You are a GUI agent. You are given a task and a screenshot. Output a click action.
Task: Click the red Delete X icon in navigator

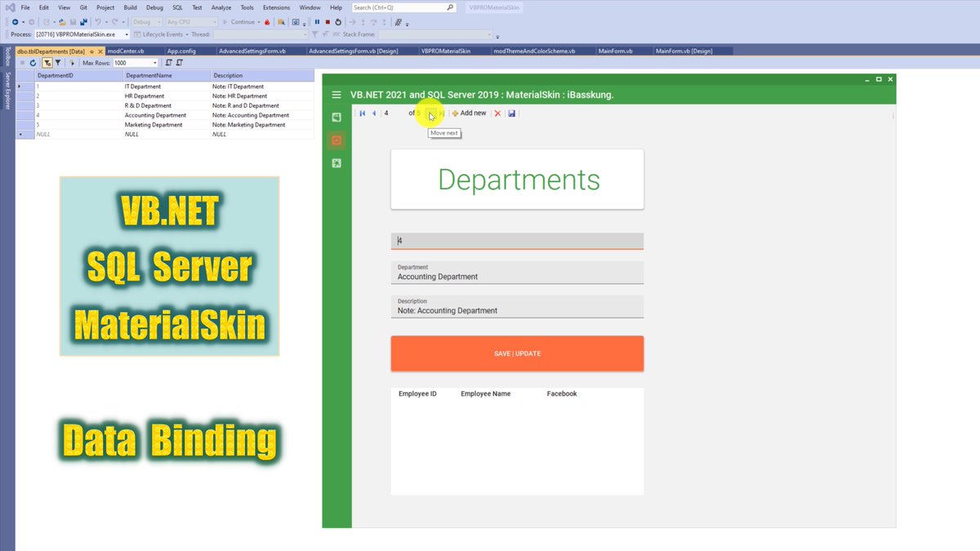tap(497, 113)
